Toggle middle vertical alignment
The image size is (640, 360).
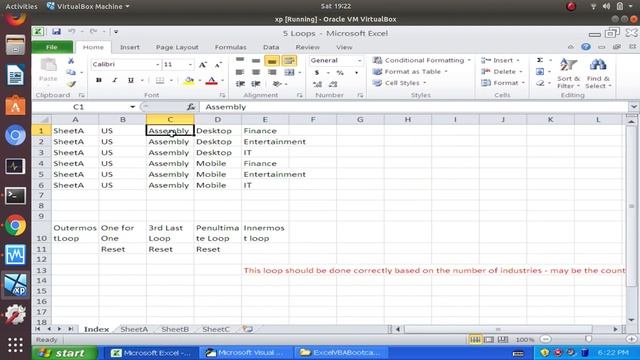[256, 61]
